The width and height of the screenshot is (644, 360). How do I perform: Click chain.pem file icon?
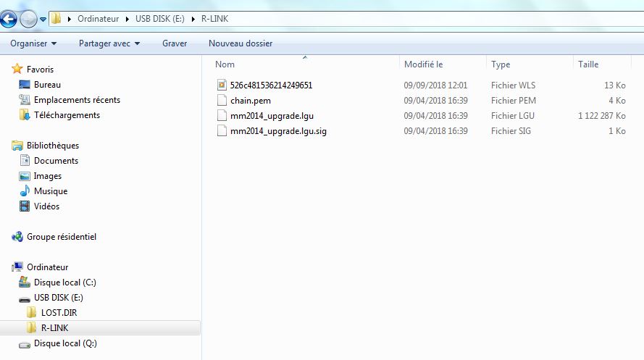tap(222, 100)
